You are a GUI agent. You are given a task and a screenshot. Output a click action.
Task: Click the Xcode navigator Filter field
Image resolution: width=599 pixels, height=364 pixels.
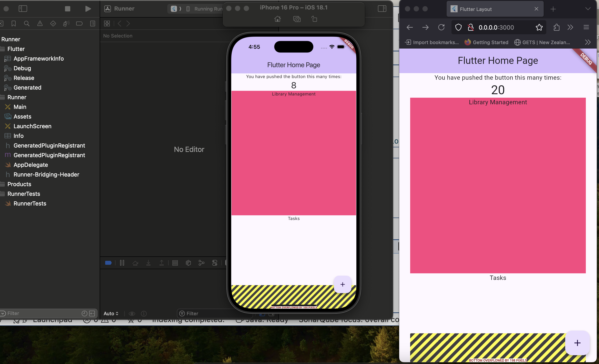pyautogui.click(x=49, y=313)
